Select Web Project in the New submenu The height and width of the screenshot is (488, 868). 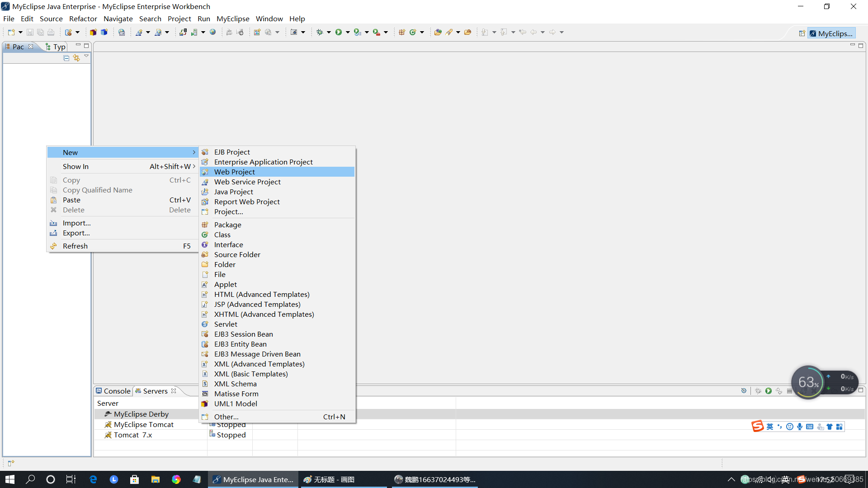pos(277,172)
